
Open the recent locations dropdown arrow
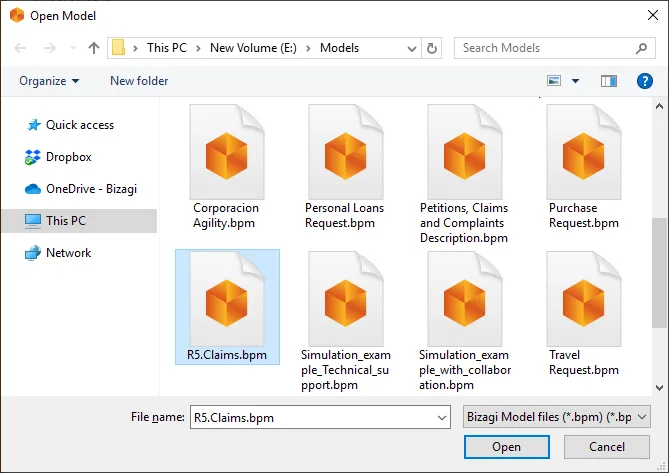click(x=73, y=48)
